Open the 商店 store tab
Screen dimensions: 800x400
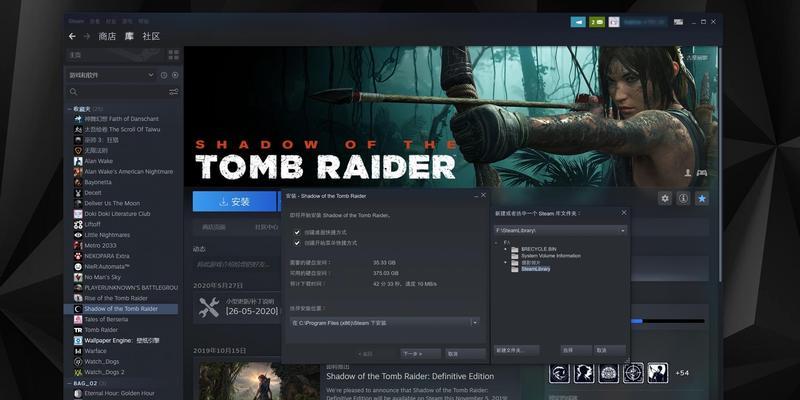tap(107, 36)
